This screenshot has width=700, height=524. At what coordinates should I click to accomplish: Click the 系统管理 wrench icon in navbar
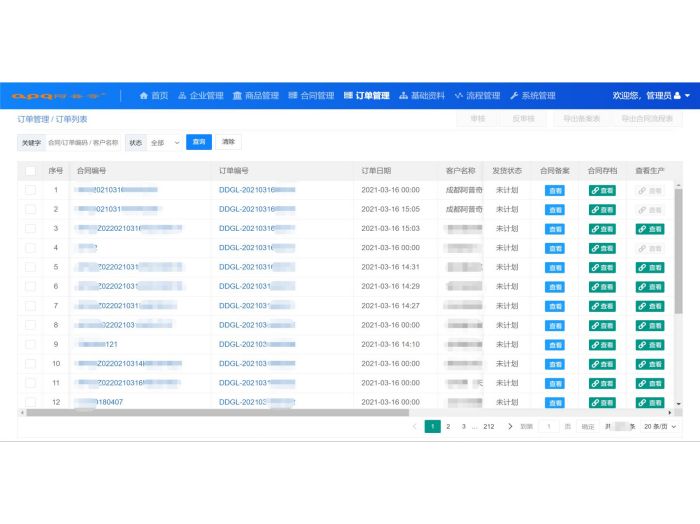514,96
